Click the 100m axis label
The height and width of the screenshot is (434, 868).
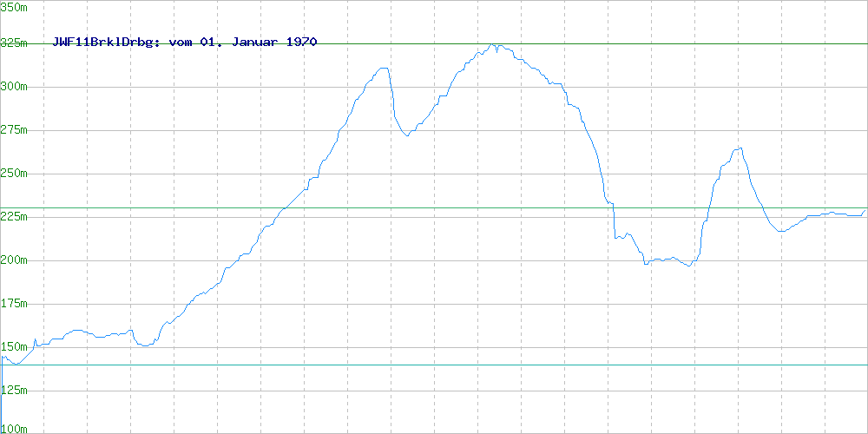15,429
